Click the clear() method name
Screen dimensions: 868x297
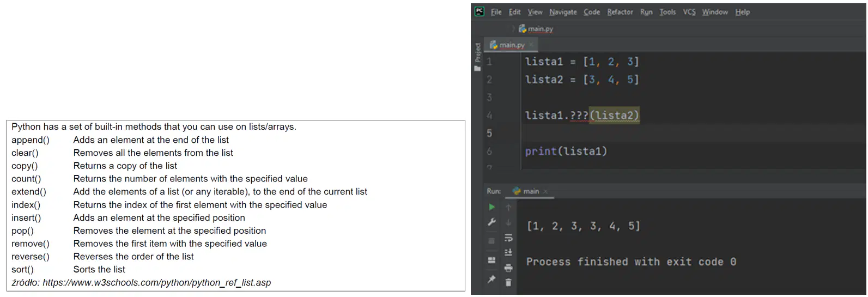point(25,153)
